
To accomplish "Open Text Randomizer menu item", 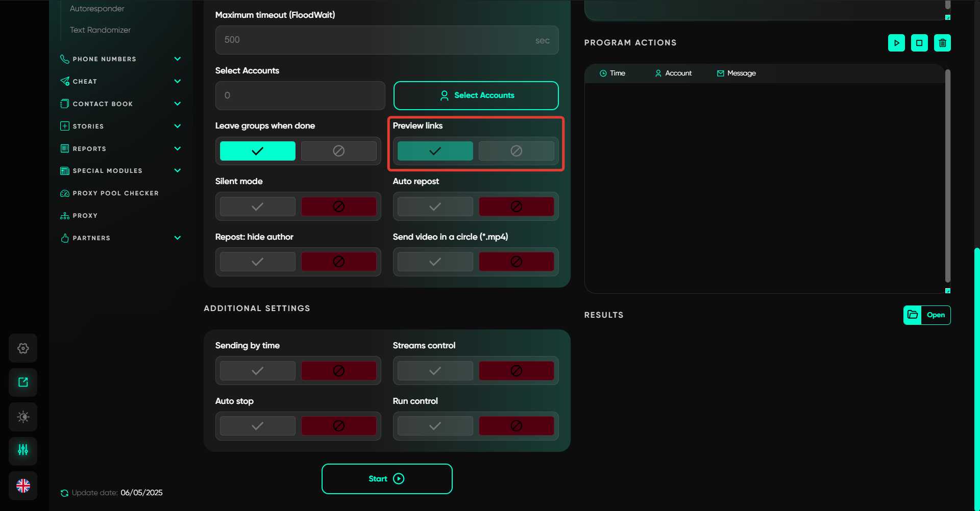I will [x=100, y=30].
